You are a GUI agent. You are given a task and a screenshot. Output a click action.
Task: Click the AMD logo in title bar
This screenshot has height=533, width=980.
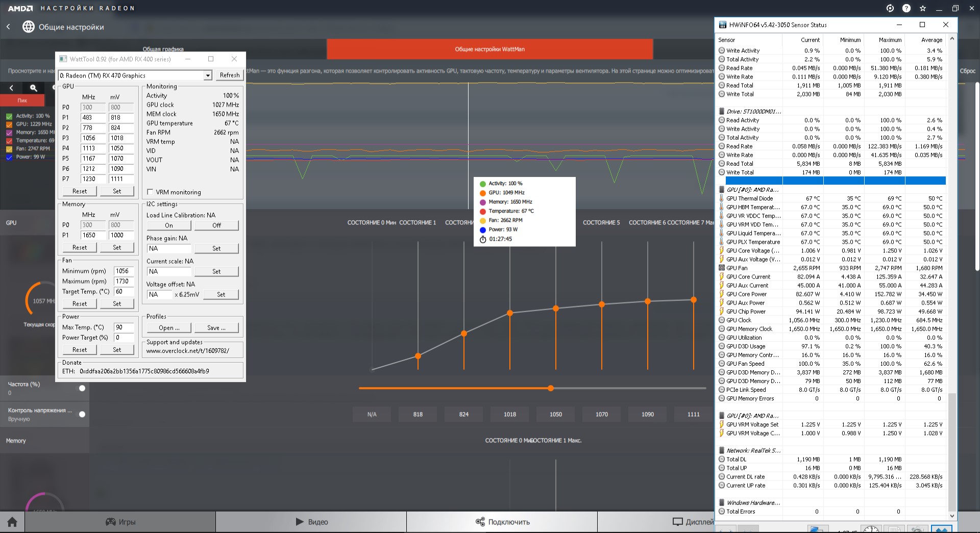click(x=20, y=8)
